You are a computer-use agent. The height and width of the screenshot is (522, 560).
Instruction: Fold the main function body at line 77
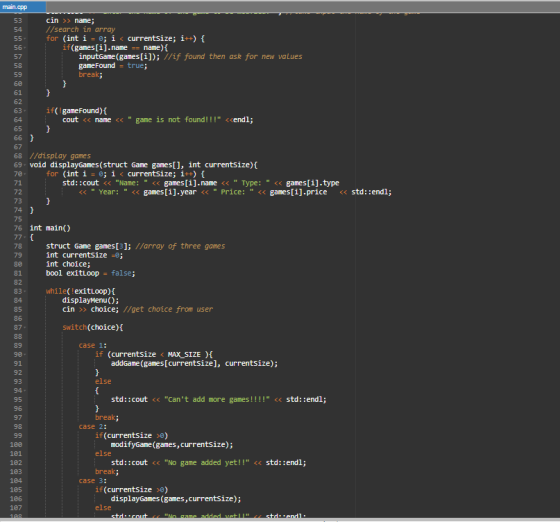[x=25, y=237]
